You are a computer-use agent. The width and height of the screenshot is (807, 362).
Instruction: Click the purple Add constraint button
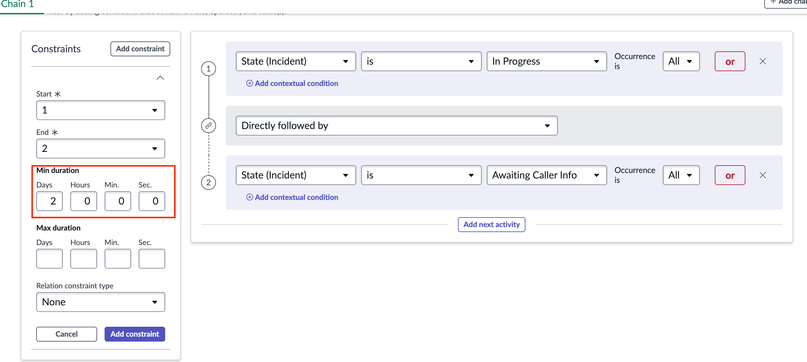[x=135, y=334]
